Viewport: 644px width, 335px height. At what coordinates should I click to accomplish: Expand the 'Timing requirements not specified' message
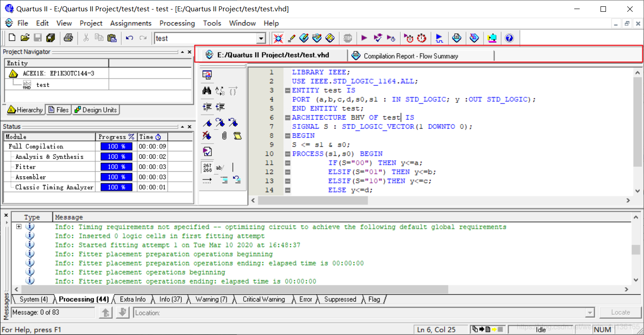pos(19,227)
